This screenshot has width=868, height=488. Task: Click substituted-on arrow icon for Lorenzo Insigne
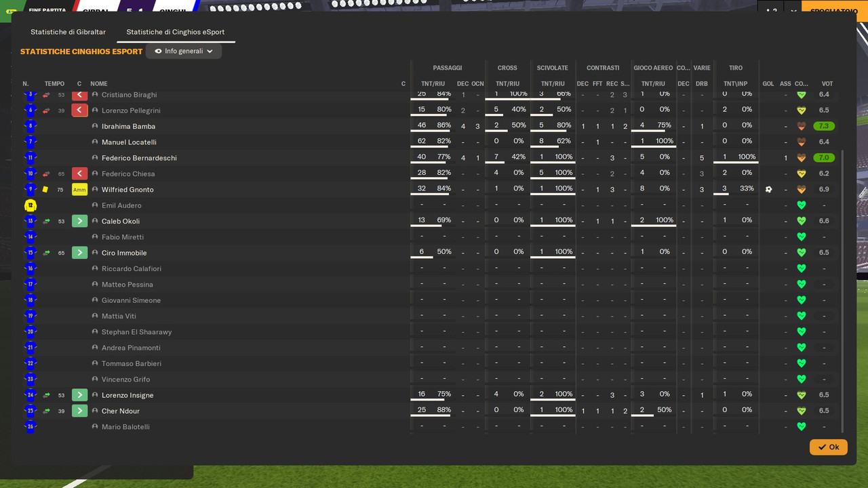[x=79, y=395]
